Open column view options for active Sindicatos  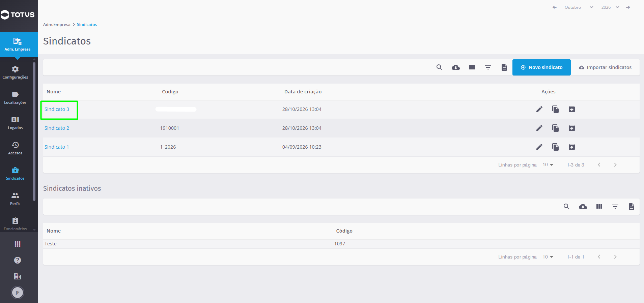click(x=472, y=67)
